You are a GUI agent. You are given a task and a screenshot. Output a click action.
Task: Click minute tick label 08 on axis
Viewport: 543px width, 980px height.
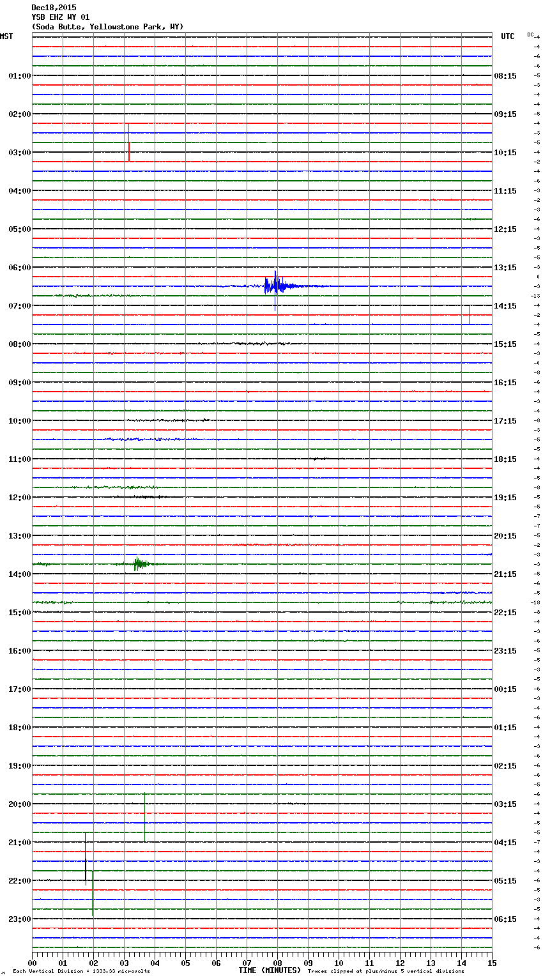[x=277, y=963]
